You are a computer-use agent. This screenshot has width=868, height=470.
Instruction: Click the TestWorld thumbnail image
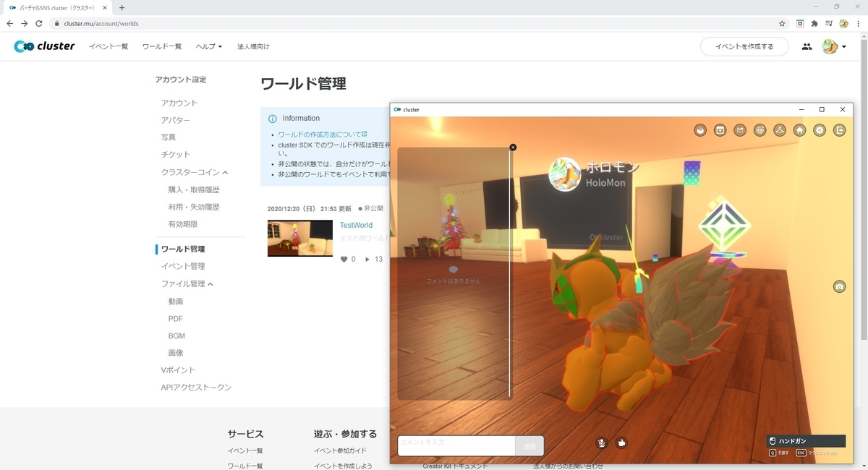pyautogui.click(x=300, y=238)
